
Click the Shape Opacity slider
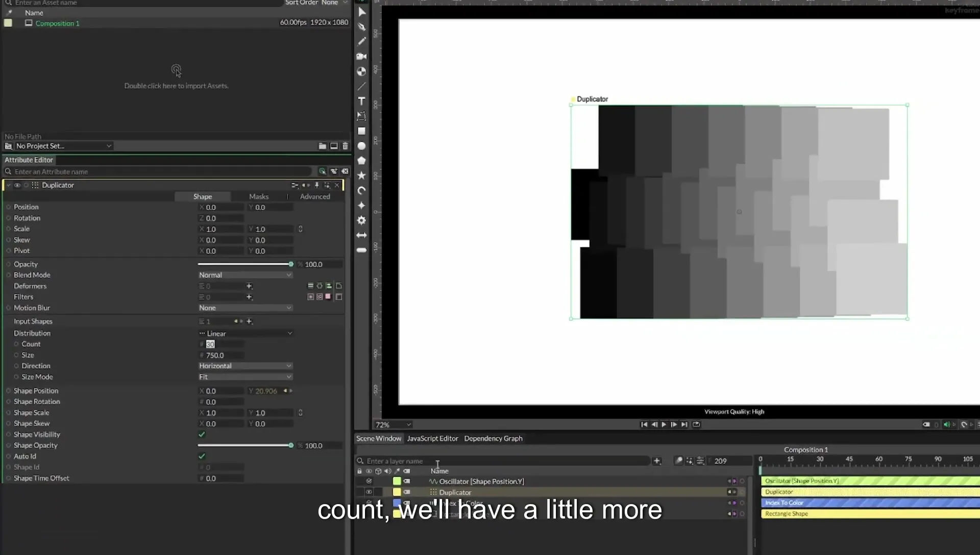[246, 446]
